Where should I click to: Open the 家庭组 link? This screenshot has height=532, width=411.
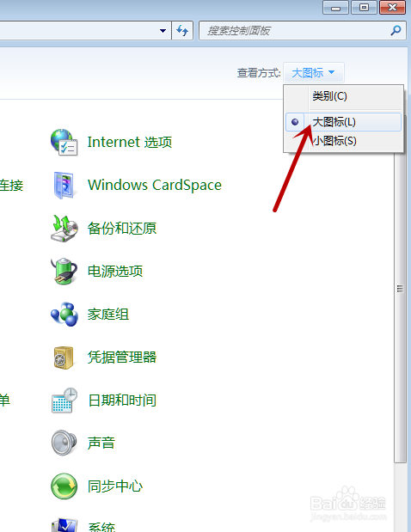[x=108, y=315]
